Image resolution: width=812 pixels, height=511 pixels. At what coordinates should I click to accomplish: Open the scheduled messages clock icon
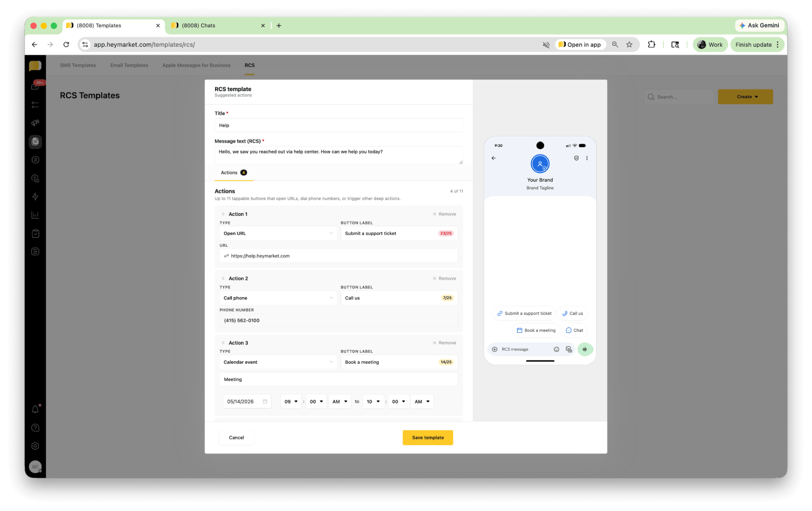click(x=35, y=178)
